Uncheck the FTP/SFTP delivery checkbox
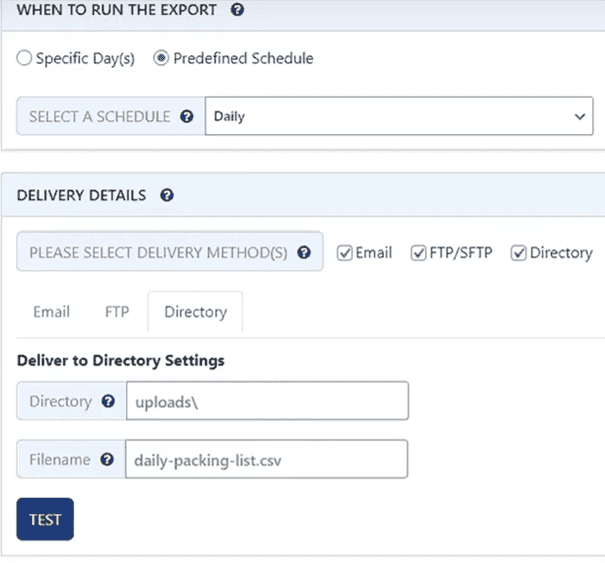The width and height of the screenshot is (605, 563). coord(418,253)
